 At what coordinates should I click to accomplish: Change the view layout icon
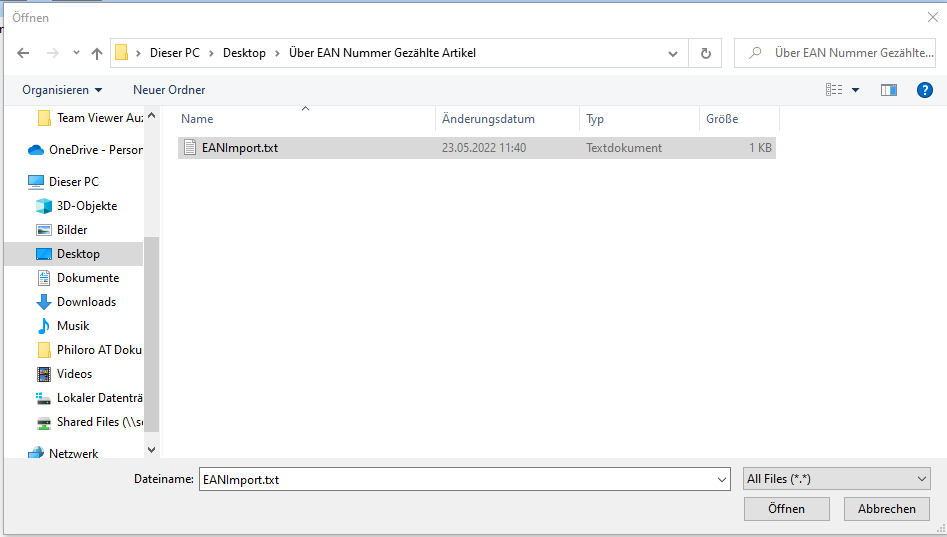pos(834,90)
